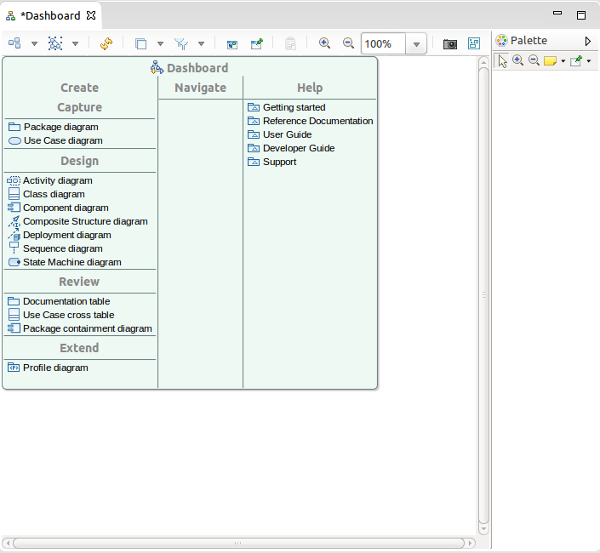Open Class diagram from Design section

pos(53,194)
